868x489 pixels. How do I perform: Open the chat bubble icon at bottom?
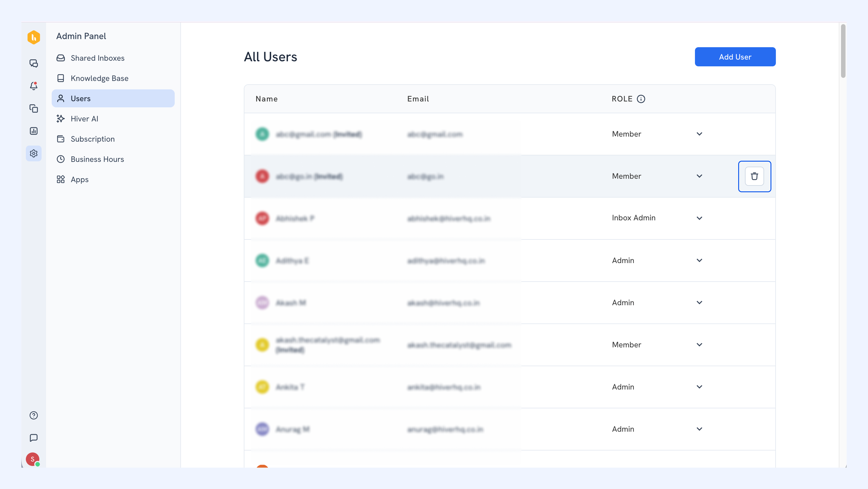[34, 438]
